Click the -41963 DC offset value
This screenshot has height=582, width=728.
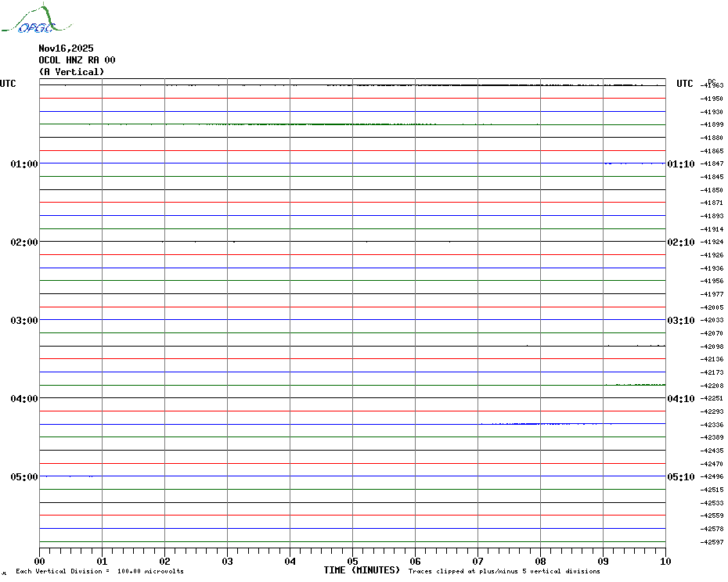[712, 85]
